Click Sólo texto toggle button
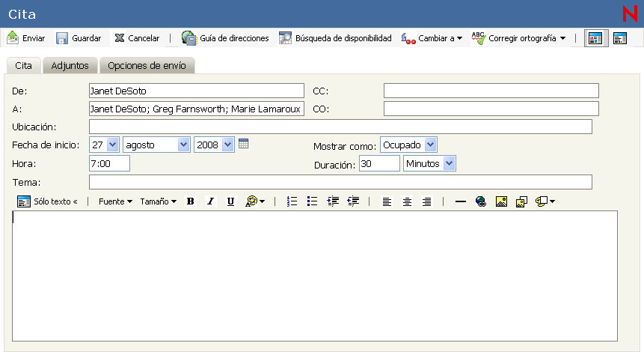Image resolution: width=644 pixels, height=352 pixels. (47, 201)
